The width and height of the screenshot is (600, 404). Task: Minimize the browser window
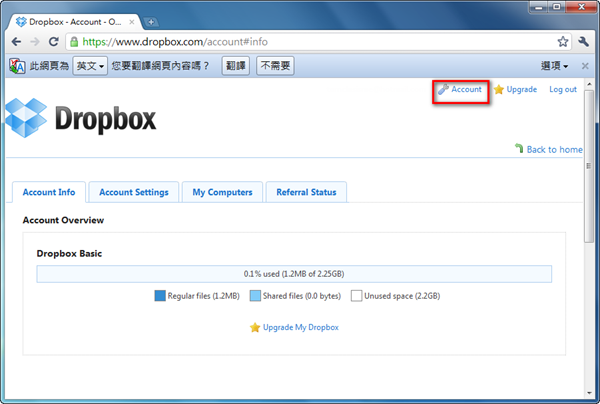click(539, 7)
